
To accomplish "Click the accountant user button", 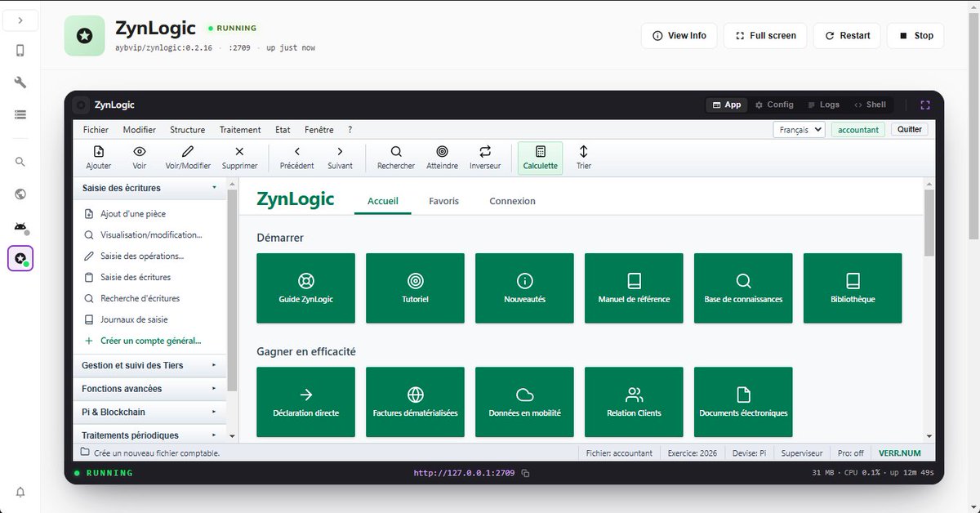I will coord(858,129).
